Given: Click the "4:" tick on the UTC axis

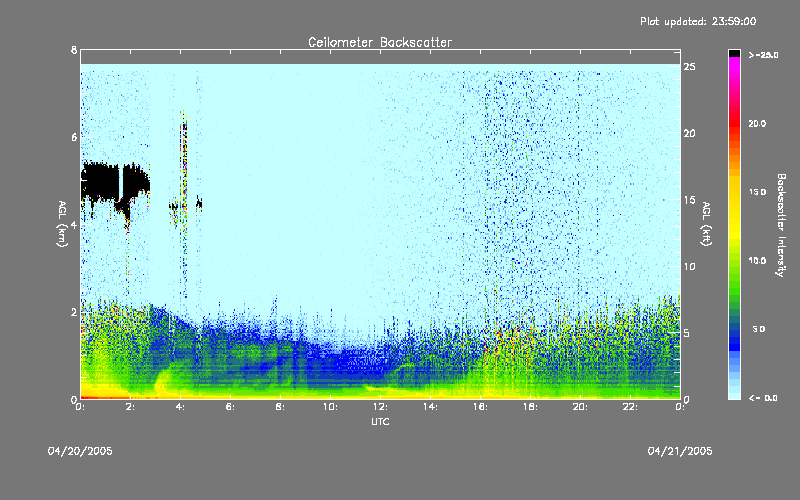Looking at the screenshot, I should click(181, 407).
